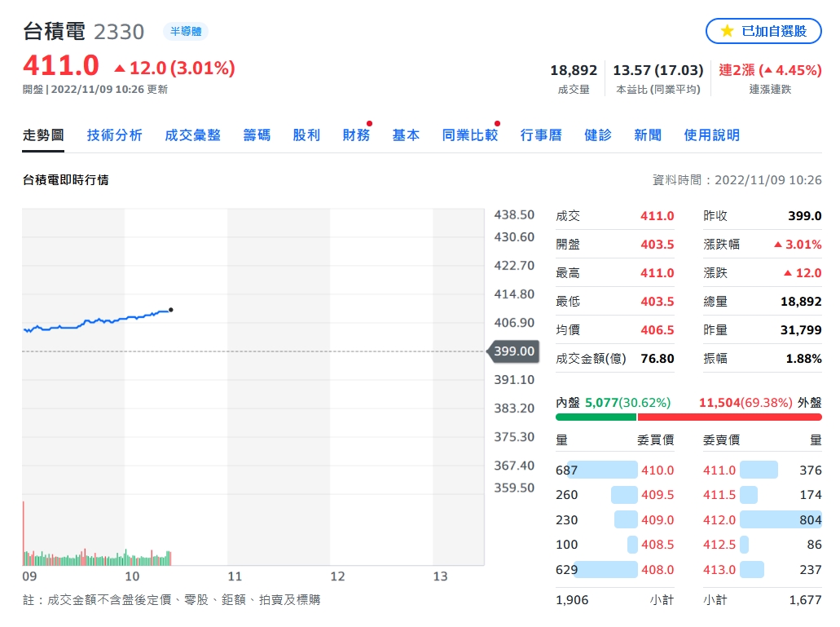Click the 內盤 figure 5,077(30.62%)
This screenshot has height=627, width=840.
pyautogui.click(x=627, y=403)
